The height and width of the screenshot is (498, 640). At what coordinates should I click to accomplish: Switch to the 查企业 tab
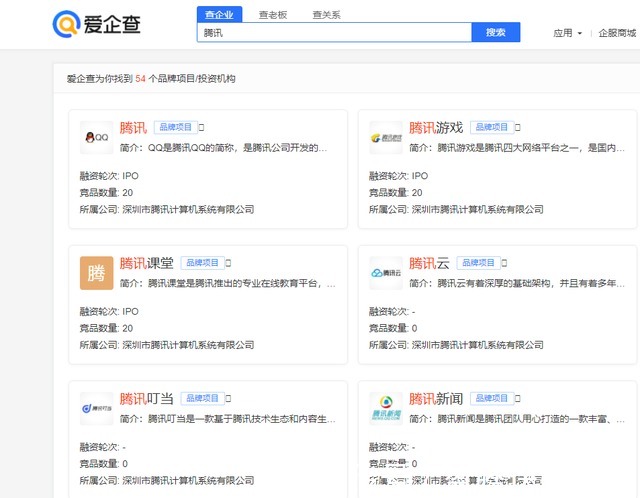click(x=220, y=14)
